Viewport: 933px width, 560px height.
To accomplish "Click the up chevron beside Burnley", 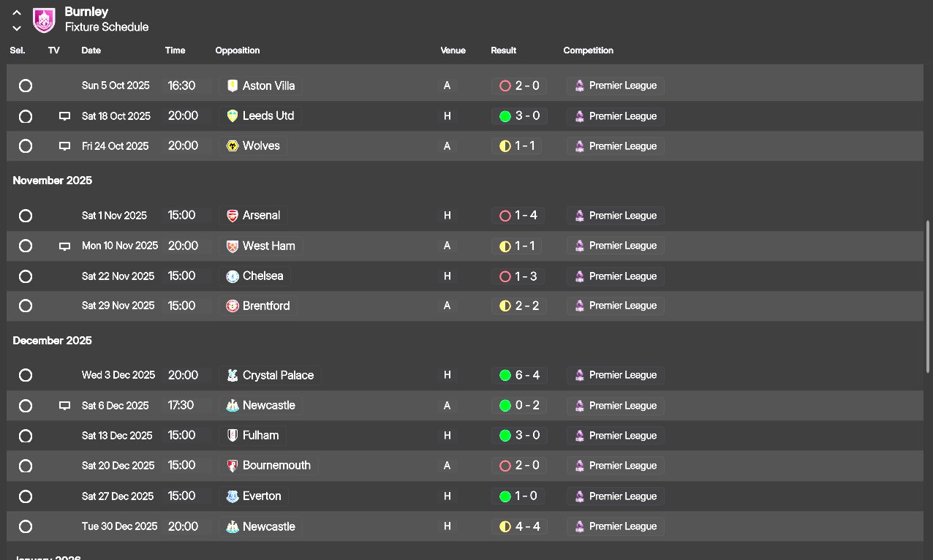I will coord(17,12).
